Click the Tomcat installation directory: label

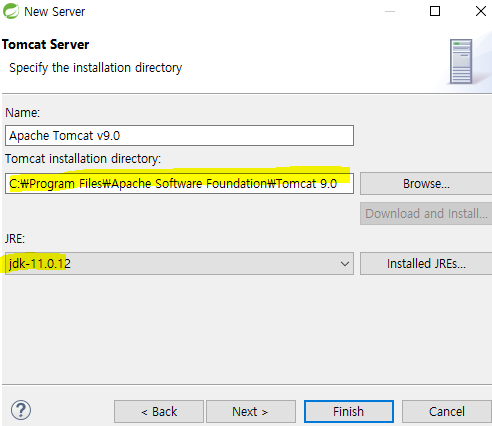tap(83, 159)
